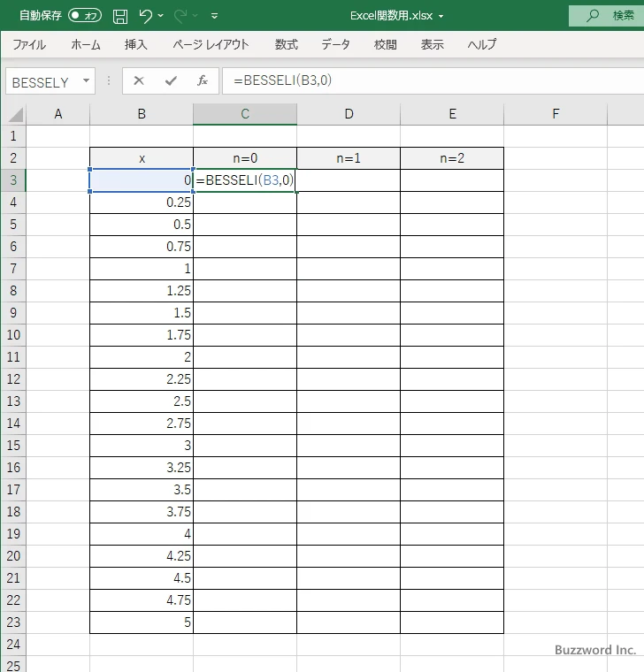
Task: Select column F header
Action: pos(556,114)
